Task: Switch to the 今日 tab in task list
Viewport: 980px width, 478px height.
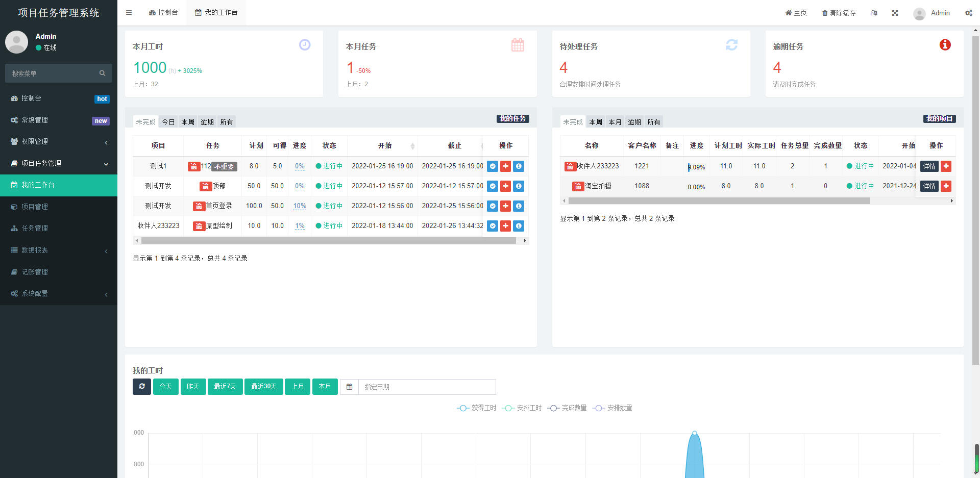Action: 168,122
